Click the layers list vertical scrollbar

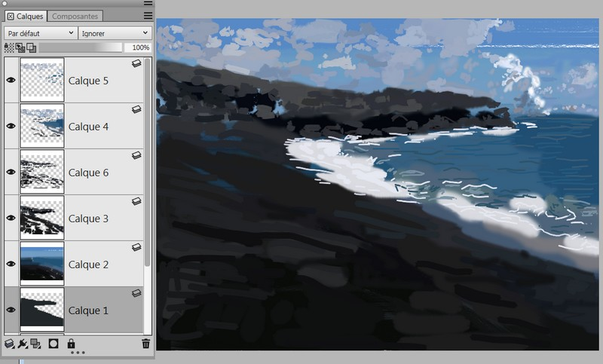click(x=147, y=161)
